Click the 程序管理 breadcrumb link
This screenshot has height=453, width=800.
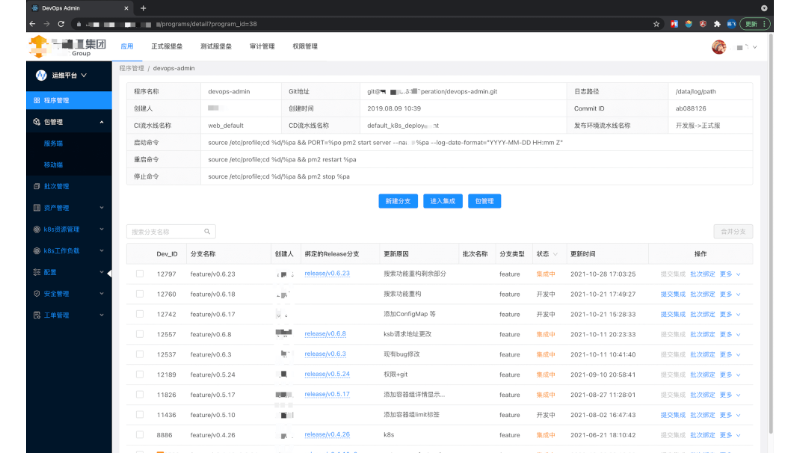(x=132, y=68)
